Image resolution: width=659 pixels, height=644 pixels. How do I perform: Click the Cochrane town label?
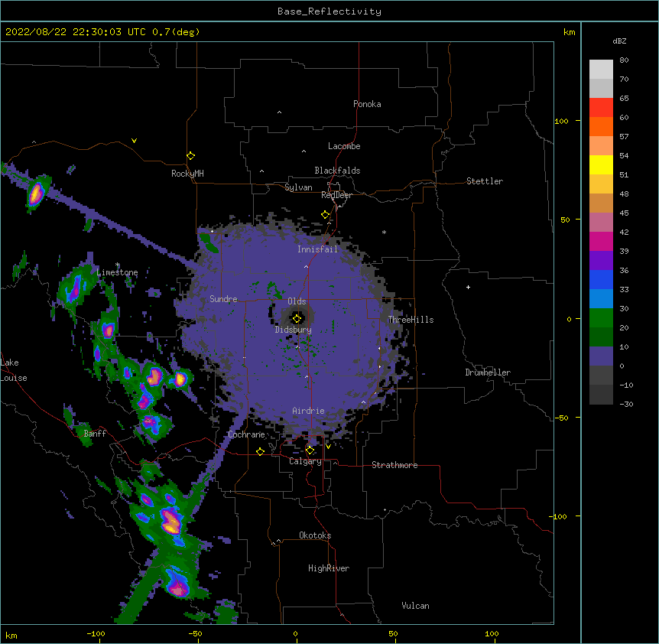(x=246, y=434)
